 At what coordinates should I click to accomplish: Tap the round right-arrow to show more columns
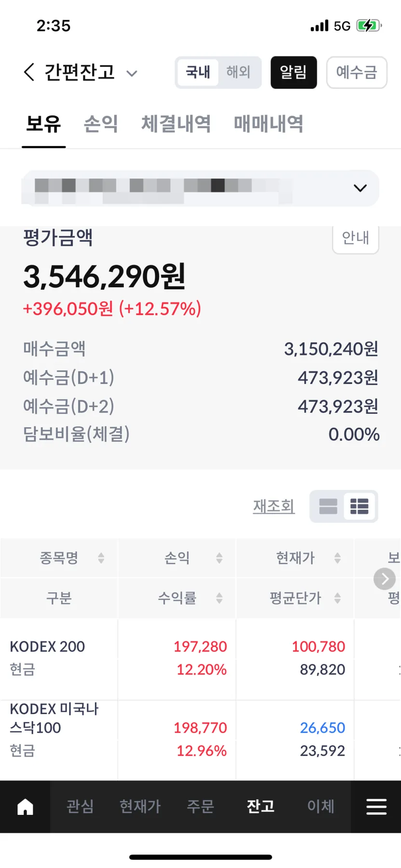[x=385, y=579]
